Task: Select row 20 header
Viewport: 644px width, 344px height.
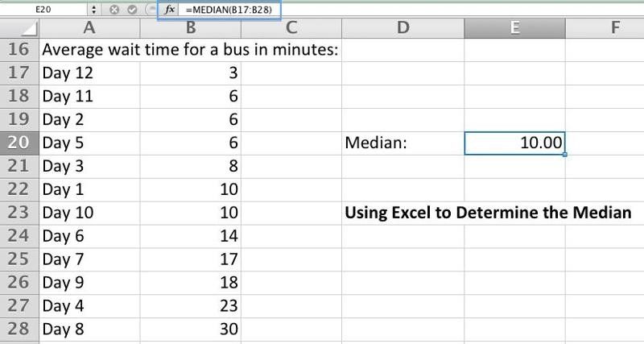Action: (x=19, y=143)
